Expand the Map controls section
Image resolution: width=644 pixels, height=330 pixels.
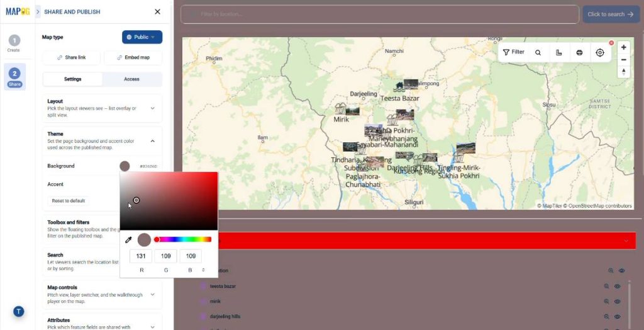tap(152, 295)
